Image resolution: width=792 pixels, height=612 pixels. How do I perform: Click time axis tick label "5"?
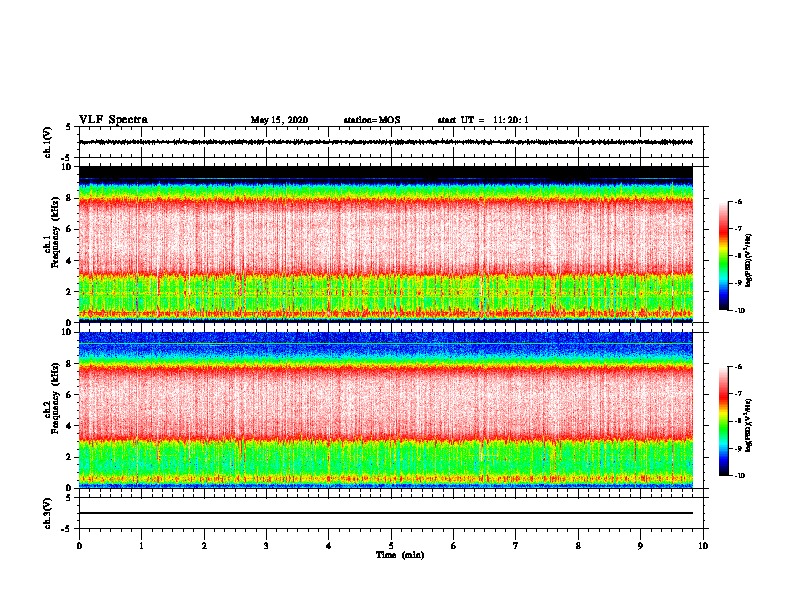click(391, 546)
